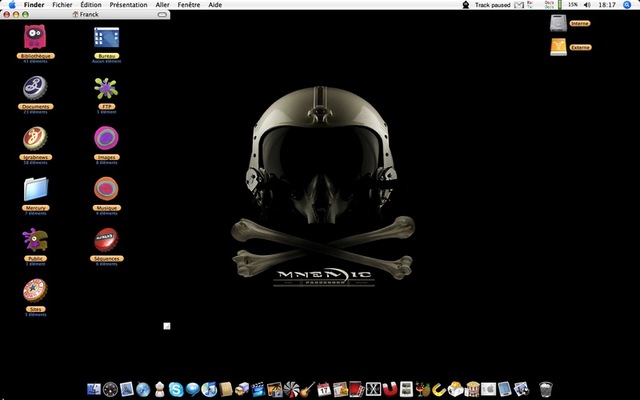The height and width of the screenshot is (400, 640).
Task: Select the Mercury folder icon
Action: point(36,189)
